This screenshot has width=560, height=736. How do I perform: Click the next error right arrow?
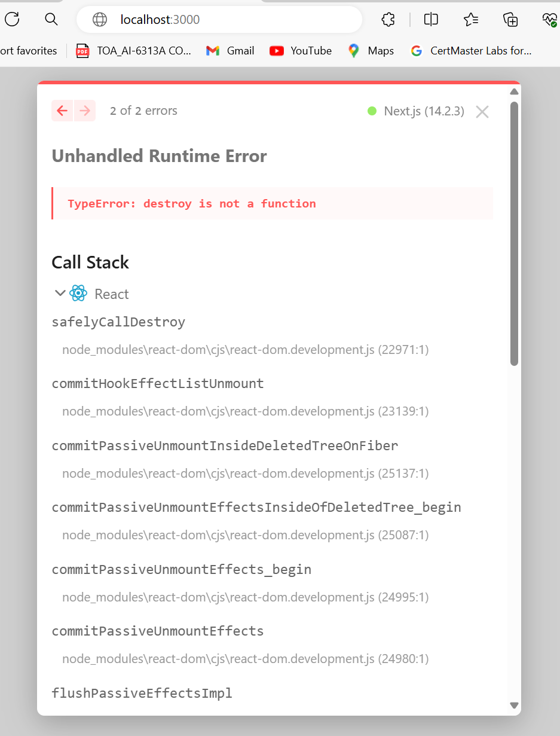tap(85, 111)
